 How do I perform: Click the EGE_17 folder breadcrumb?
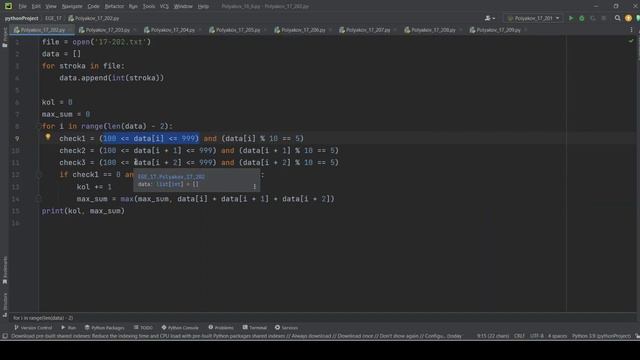pyautogui.click(x=53, y=18)
